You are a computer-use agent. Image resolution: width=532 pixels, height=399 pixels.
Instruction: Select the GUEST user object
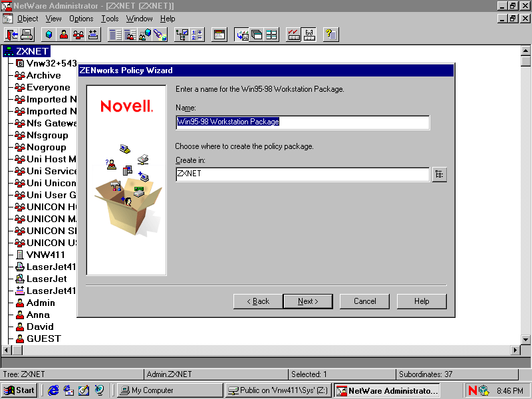[44, 338]
